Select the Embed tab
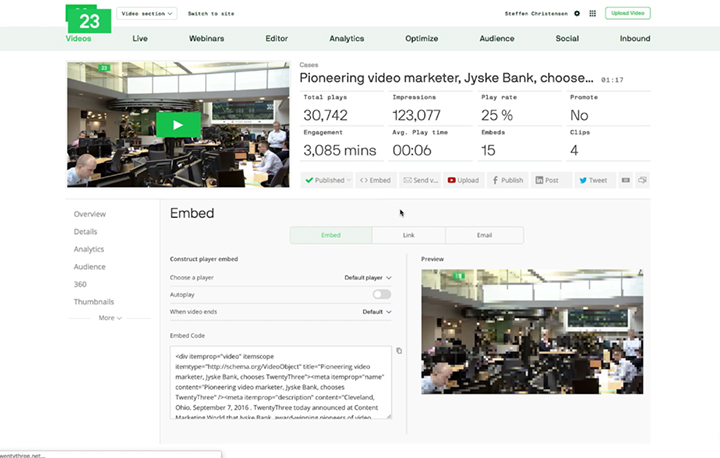 pyautogui.click(x=331, y=235)
